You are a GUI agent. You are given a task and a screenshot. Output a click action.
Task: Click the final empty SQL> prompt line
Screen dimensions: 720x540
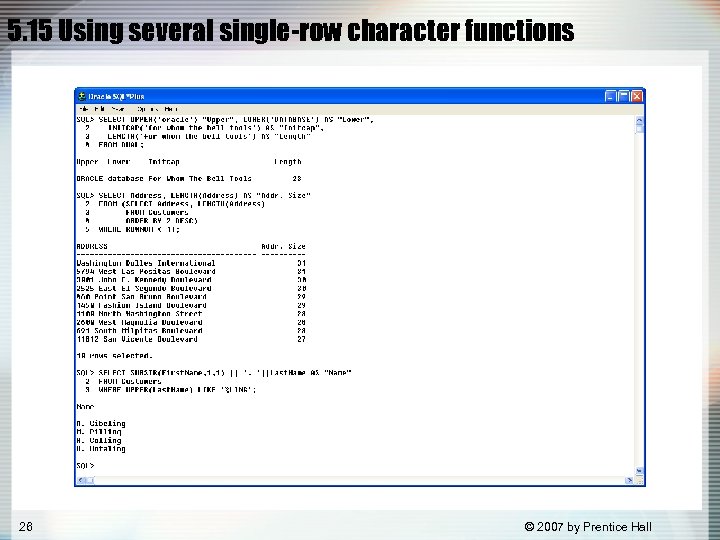coord(85,466)
